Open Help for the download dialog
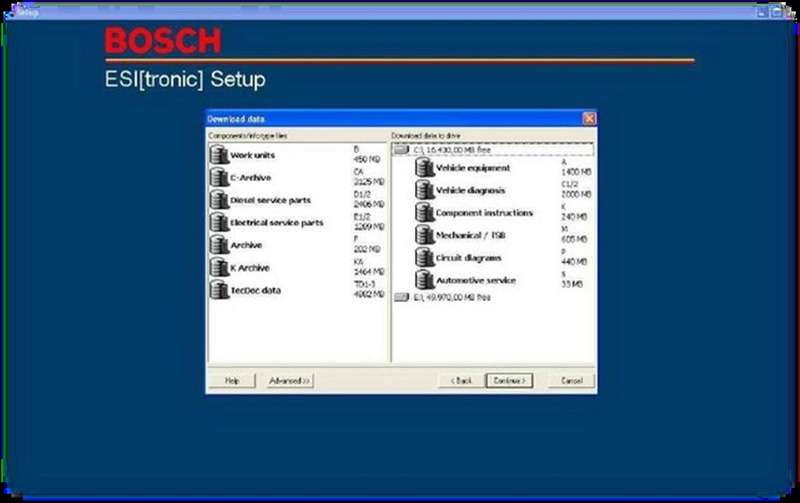Image resolution: width=800 pixels, height=503 pixels. point(232,381)
